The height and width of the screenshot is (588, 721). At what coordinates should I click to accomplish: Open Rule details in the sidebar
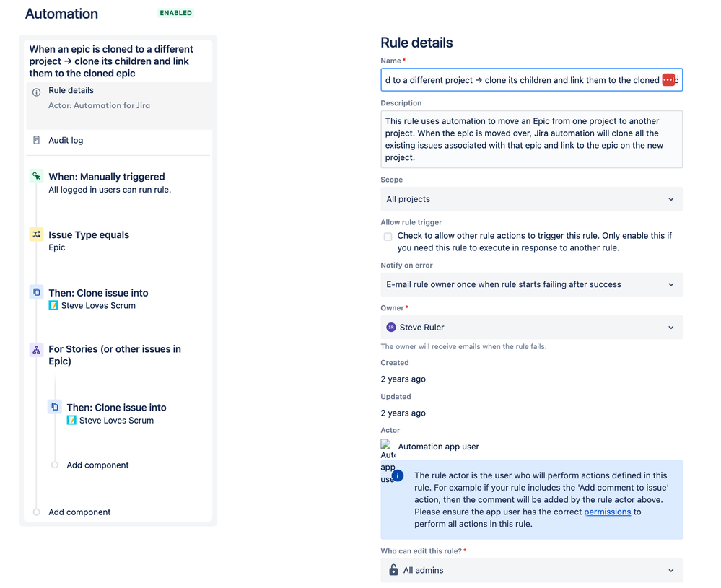coord(119,106)
